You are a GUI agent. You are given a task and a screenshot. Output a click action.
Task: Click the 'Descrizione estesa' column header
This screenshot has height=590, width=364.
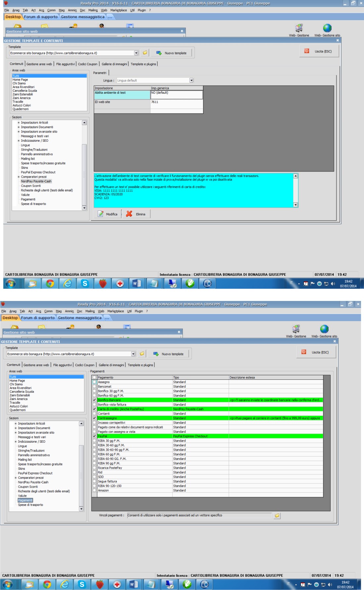(276, 377)
